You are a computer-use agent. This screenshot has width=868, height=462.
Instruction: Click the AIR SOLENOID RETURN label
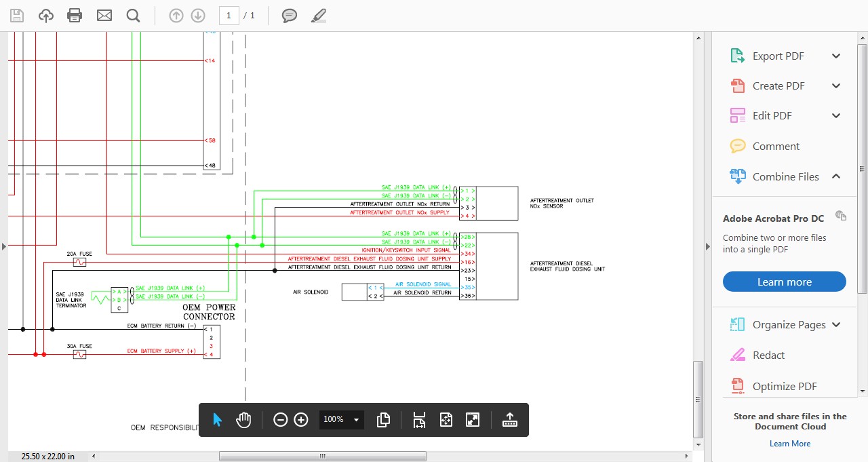(422, 292)
